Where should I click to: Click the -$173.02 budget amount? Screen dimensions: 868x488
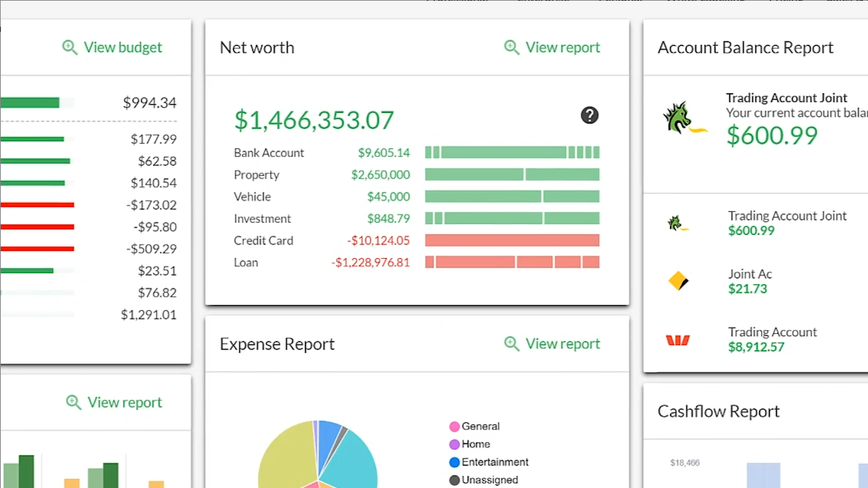click(151, 205)
